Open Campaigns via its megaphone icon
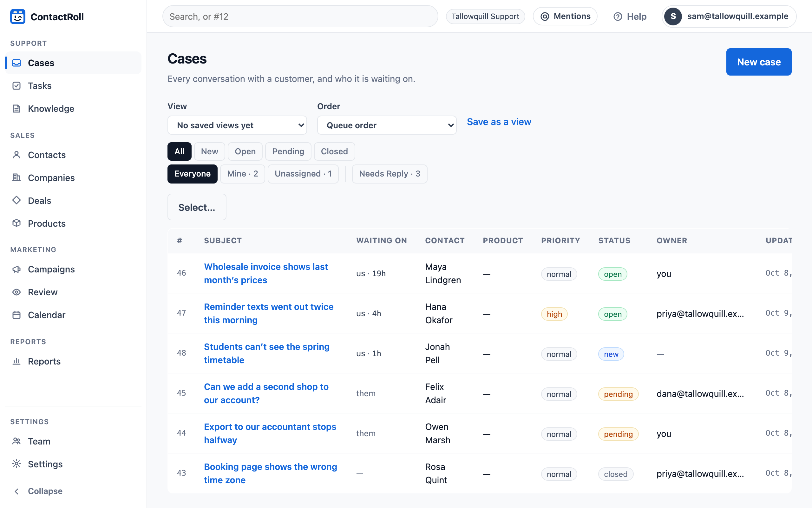This screenshot has width=812, height=508. pos(16,269)
